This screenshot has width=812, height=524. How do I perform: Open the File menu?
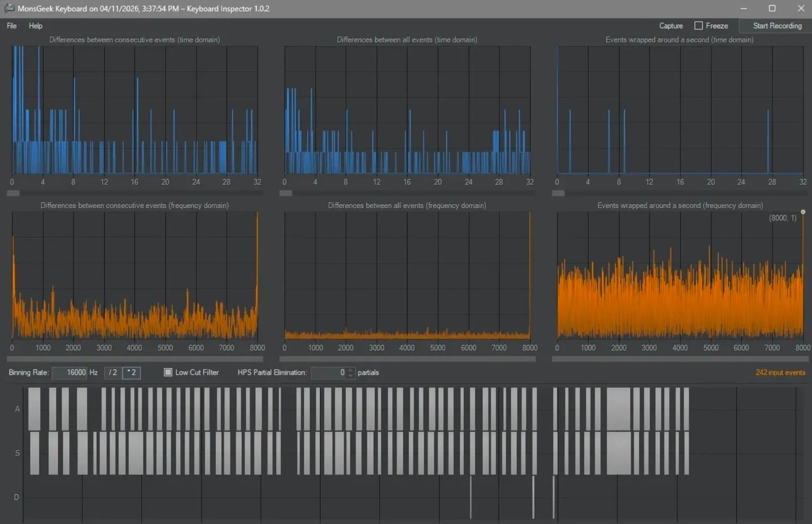[12, 26]
